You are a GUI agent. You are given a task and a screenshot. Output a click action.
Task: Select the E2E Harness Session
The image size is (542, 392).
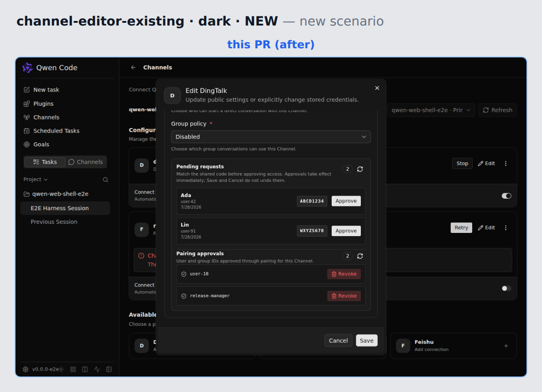65,208
